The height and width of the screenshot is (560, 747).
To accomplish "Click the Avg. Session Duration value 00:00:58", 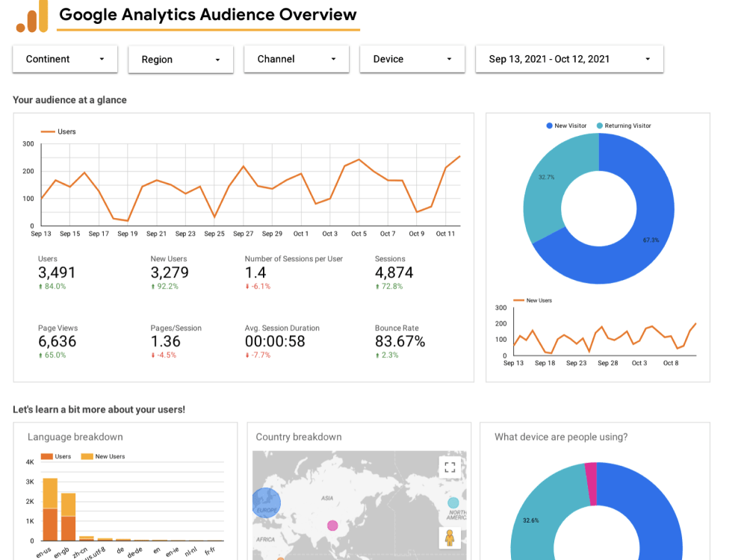I will [x=275, y=341].
